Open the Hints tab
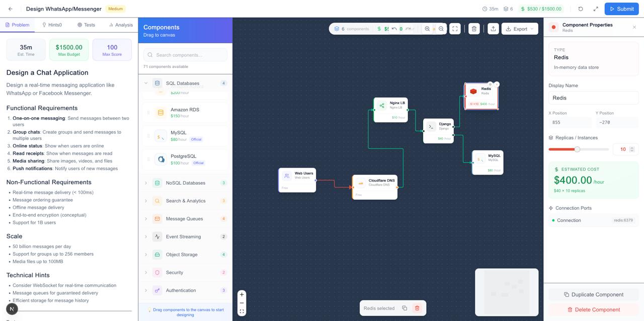Screen dimensions: 644x321 click(52, 25)
